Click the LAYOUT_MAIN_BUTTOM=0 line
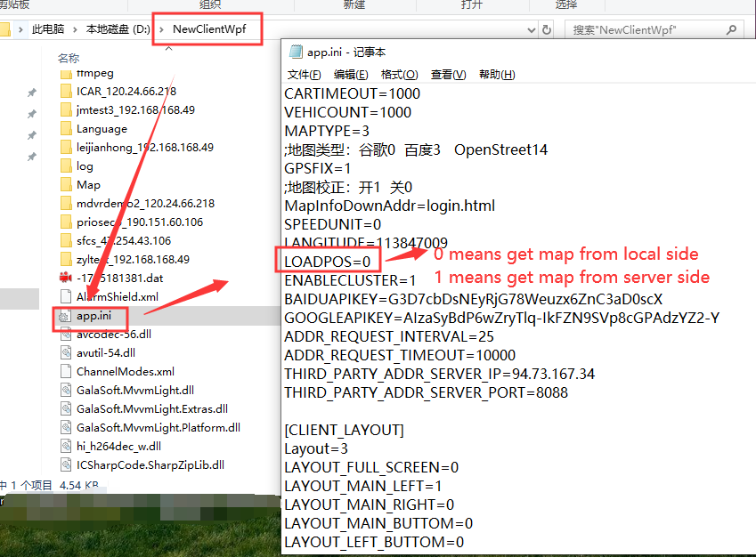Screen dimensions: 756x557 tap(378, 523)
